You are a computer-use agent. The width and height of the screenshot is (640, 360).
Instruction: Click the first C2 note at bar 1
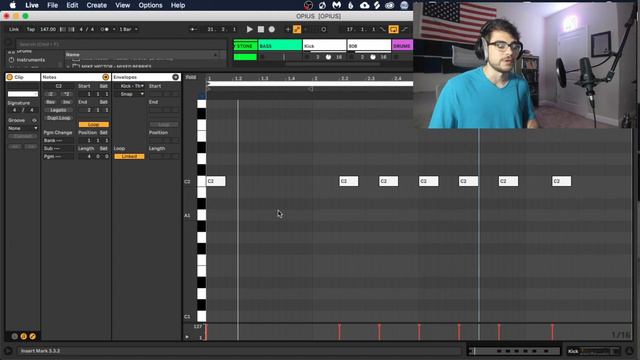point(216,181)
